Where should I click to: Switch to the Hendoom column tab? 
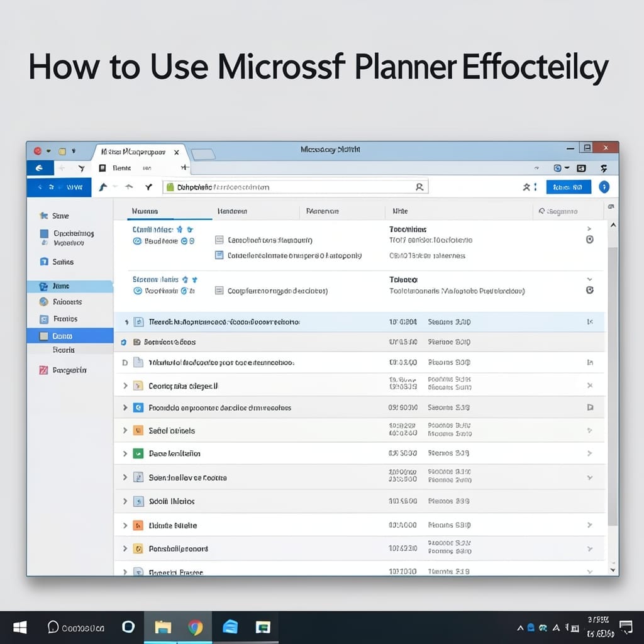tap(232, 211)
